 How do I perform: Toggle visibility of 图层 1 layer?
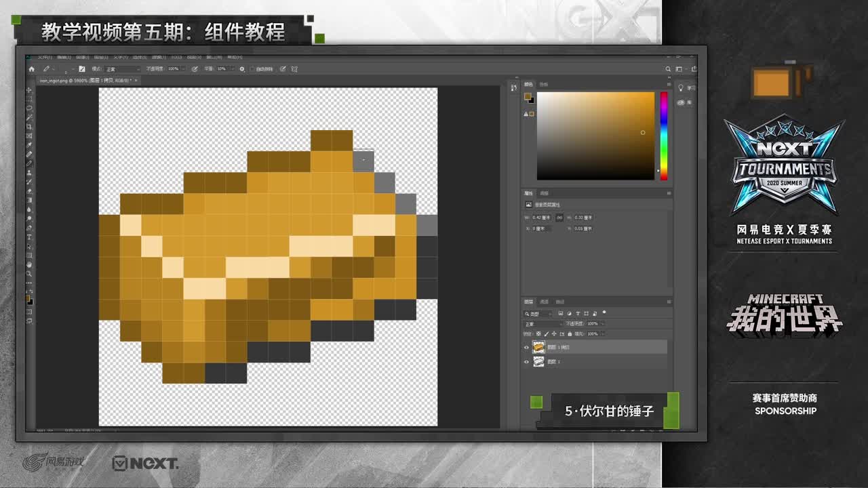point(526,361)
